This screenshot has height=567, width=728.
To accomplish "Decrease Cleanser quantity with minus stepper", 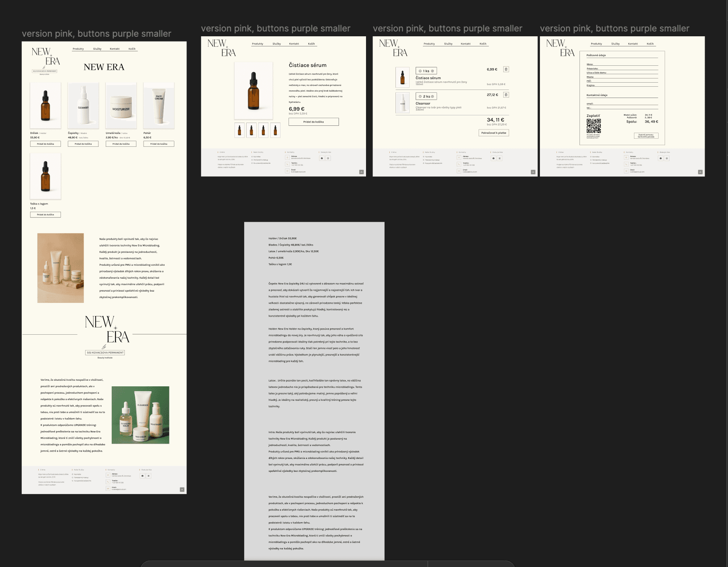I will [420, 96].
